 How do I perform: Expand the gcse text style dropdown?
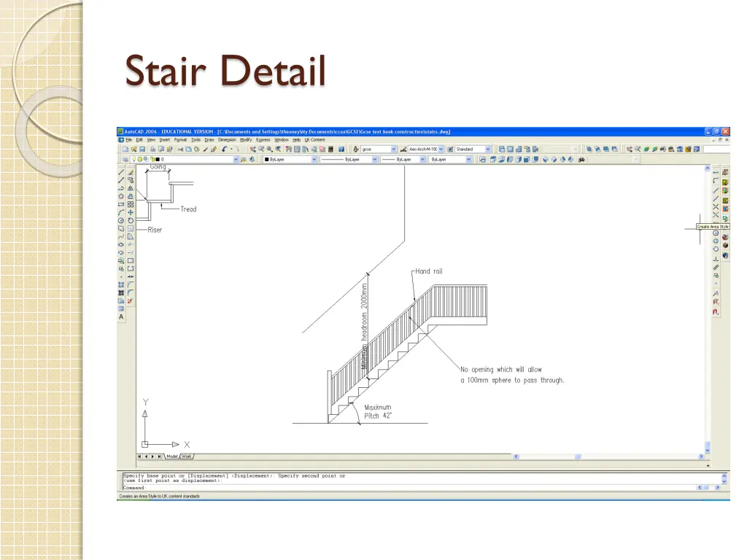(x=393, y=149)
